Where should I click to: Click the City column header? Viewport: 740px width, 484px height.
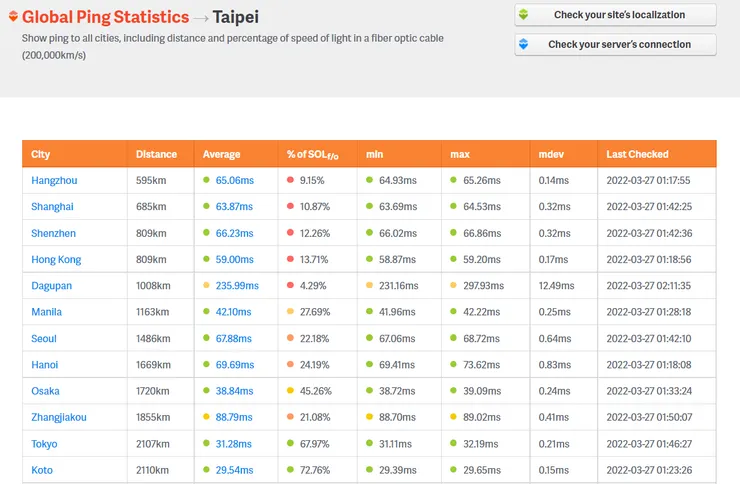[x=41, y=154]
